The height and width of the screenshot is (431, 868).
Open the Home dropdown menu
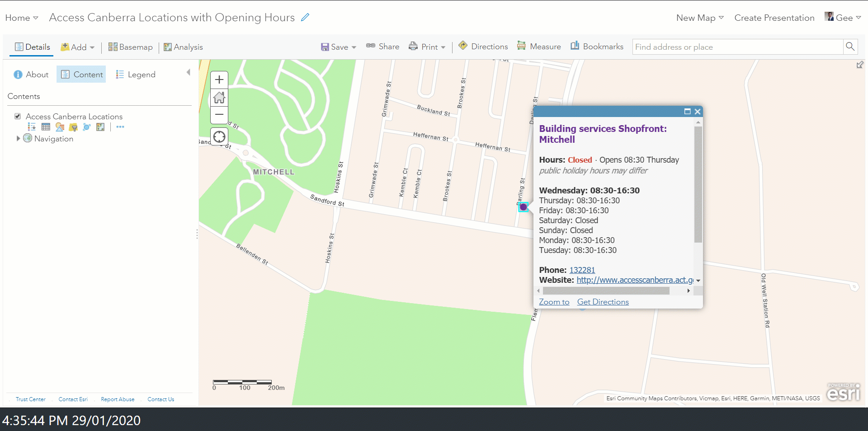point(22,18)
